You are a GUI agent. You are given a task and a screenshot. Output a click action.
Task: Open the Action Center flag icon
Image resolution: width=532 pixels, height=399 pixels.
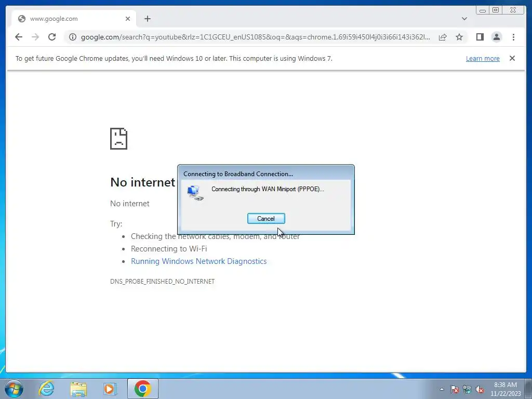click(454, 389)
